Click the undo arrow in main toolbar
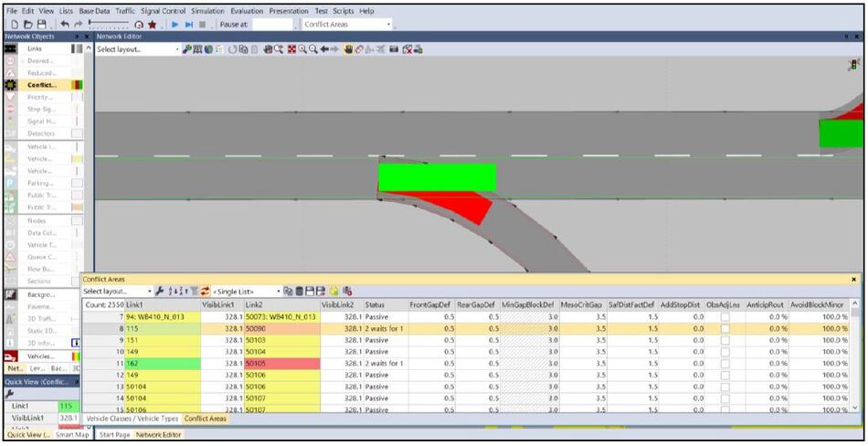Viewport: 868px width, 446px height. click(x=65, y=25)
